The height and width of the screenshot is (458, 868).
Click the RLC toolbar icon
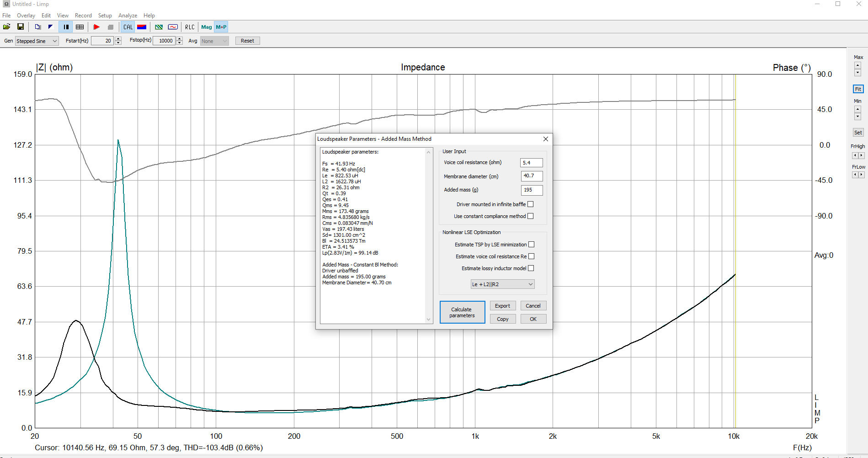pos(190,27)
